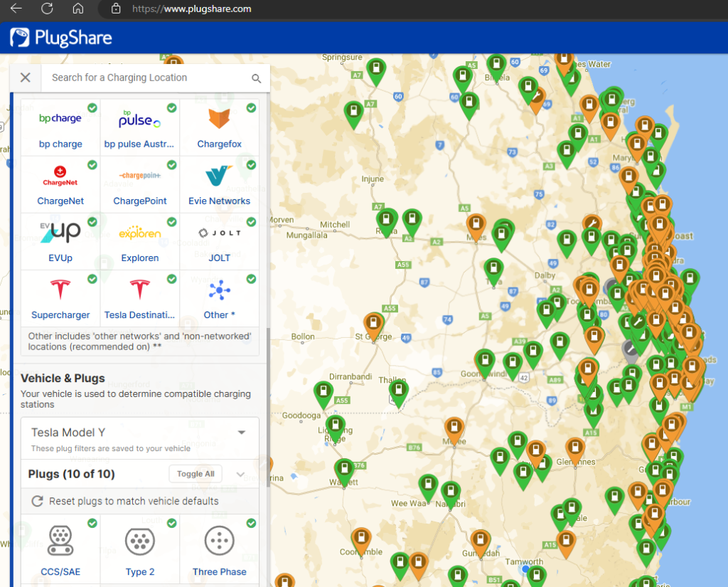Go to browser home icon

(x=78, y=9)
